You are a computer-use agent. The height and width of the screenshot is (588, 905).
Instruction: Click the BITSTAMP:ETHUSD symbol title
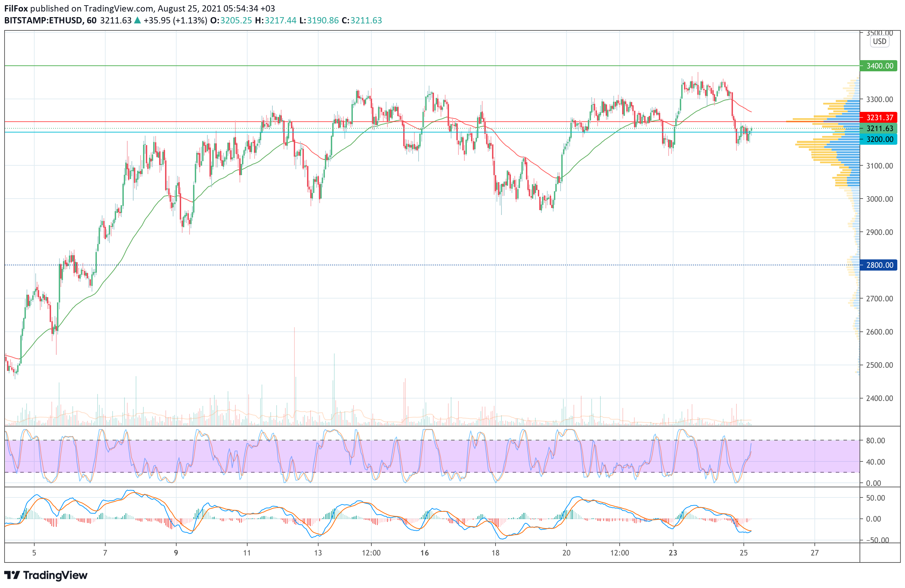pyautogui.click(x=43, y=21)
